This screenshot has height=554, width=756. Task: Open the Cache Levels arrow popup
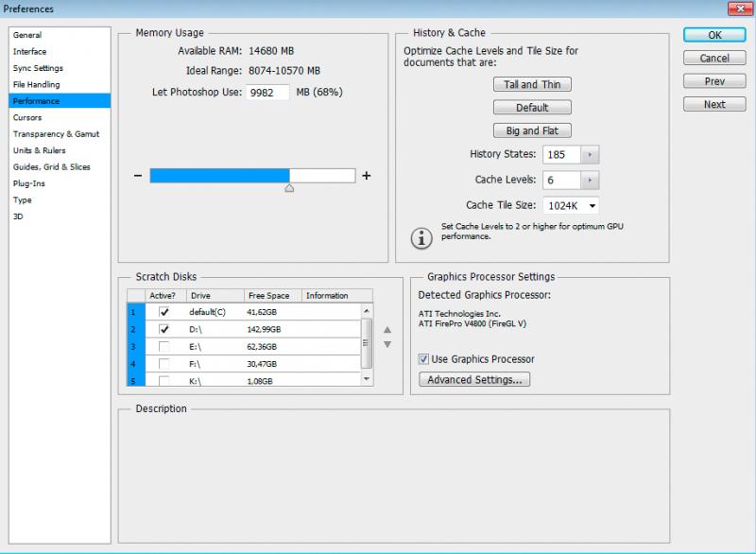(x=590, y=181)
